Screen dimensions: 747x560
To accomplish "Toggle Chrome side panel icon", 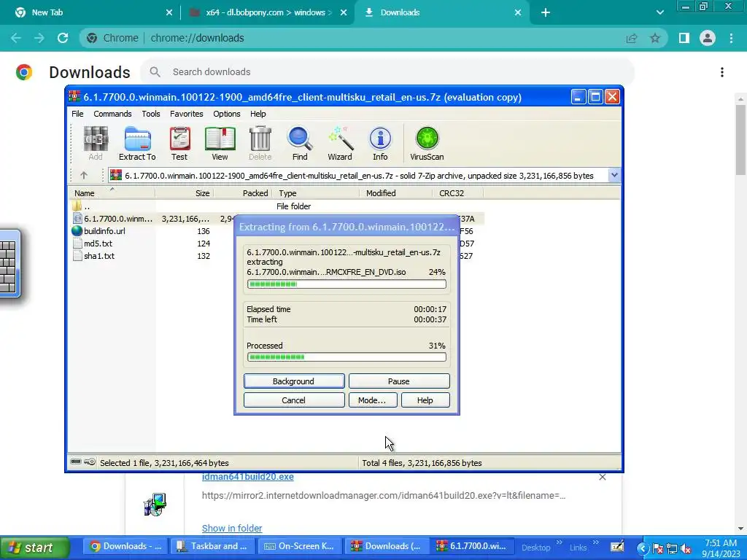I will tap(684, 38).
